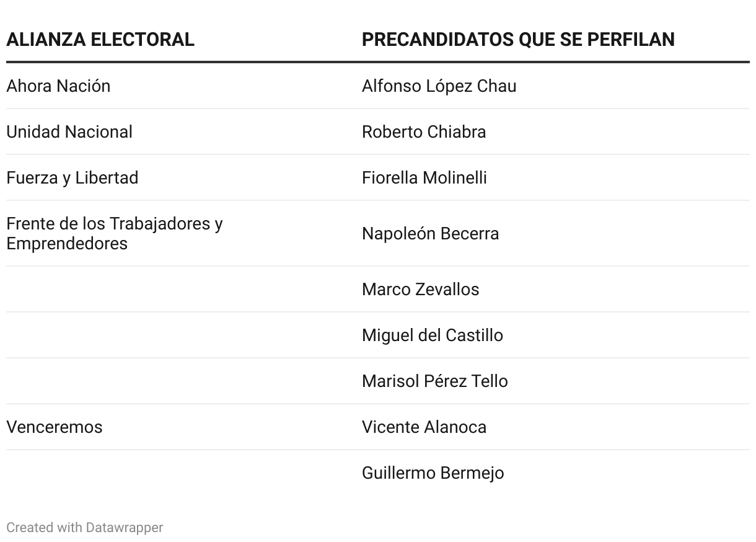
Task: Click the empty alliance cell beside Marisol Pérez Tello
Action: [x=184, y=381]
